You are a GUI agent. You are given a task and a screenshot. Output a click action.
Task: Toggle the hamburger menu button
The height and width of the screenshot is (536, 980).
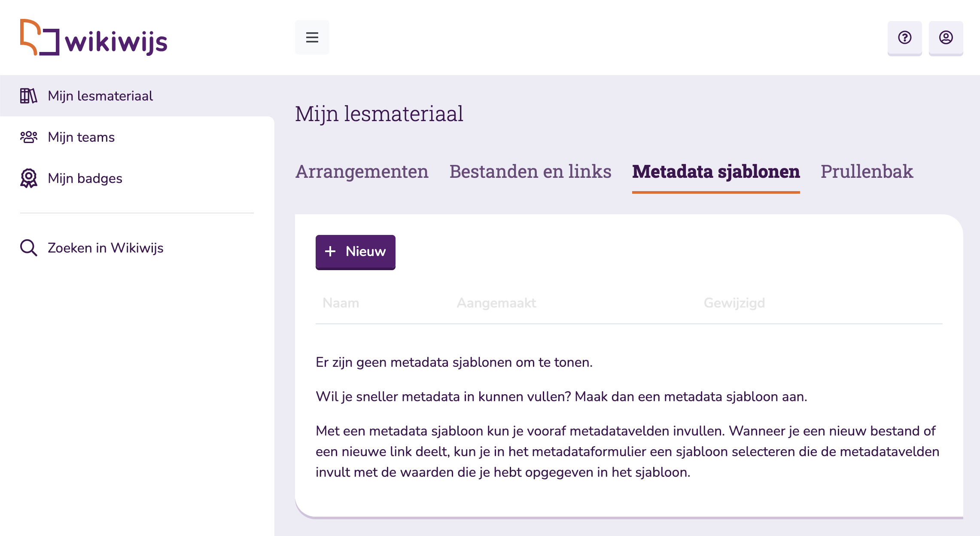(x=312, y=37)
